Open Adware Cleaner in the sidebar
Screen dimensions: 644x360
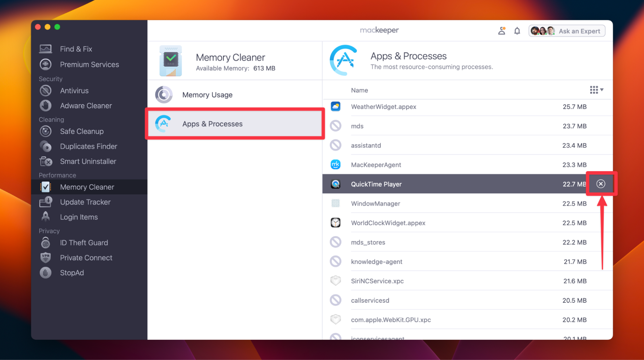86,106
